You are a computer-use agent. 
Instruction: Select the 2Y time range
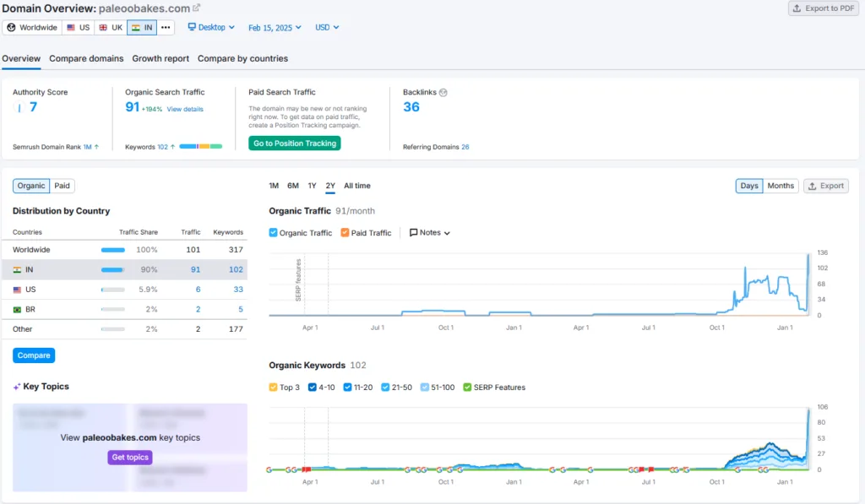[x=330, y=186]
